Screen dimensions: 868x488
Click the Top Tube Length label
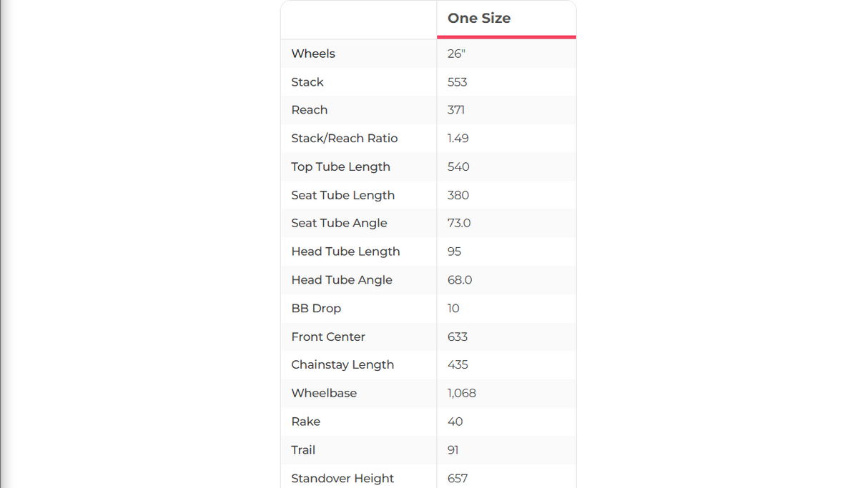point(340,166)
